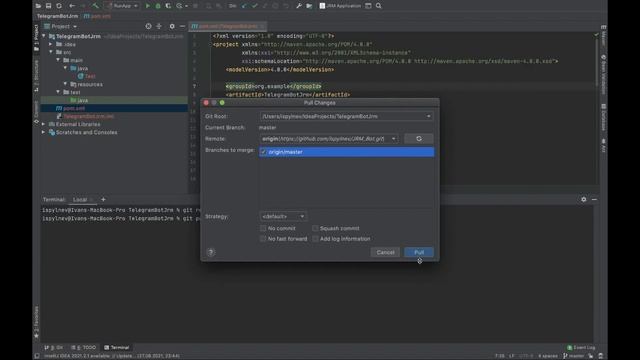
Task: Click Run with Coverage icon
Action: click(168, 6)
